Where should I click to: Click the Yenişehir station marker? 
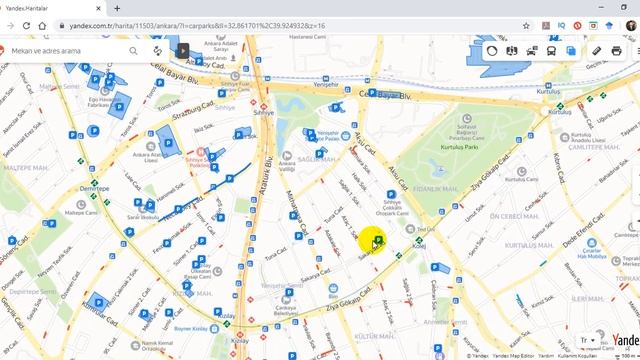tap(326, 79)
